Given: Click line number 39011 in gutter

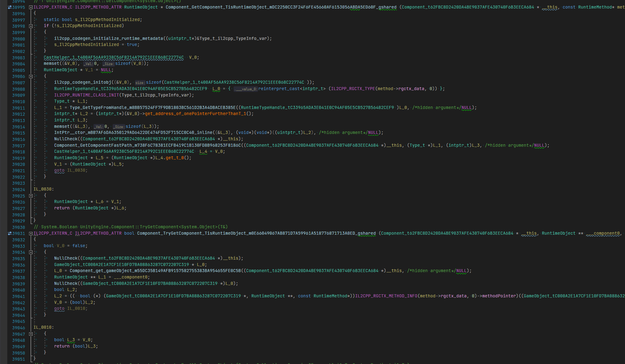Looking at the screenshot, I should [19, 108].
